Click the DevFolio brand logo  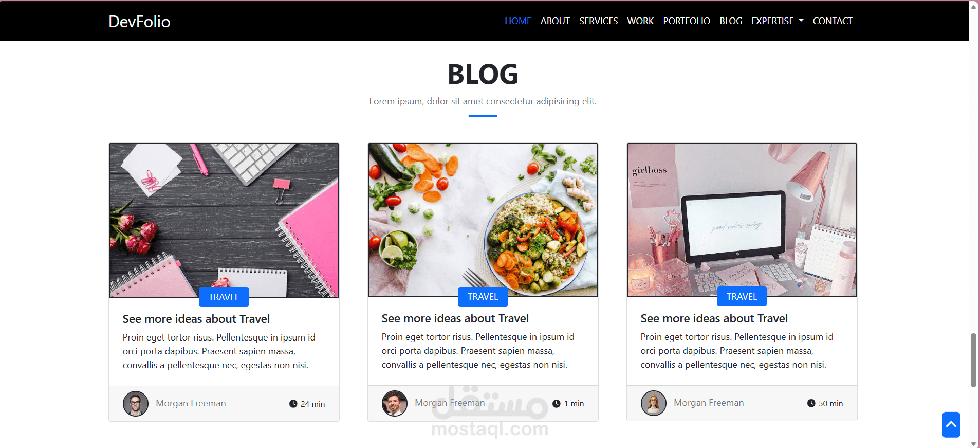pyautogui.click(x=139, y=21)
